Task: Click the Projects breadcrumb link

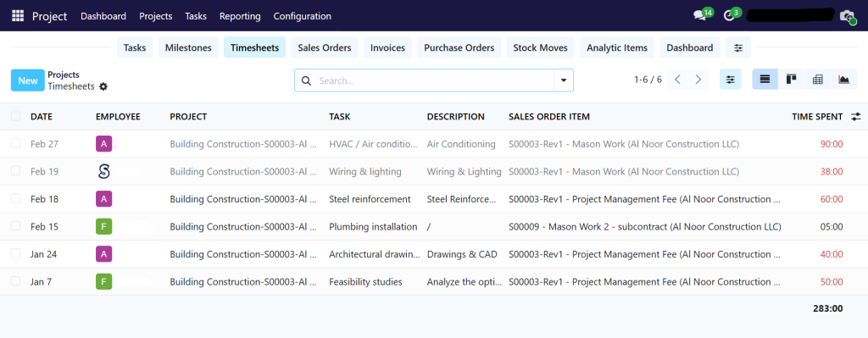Action: [64, 75]
